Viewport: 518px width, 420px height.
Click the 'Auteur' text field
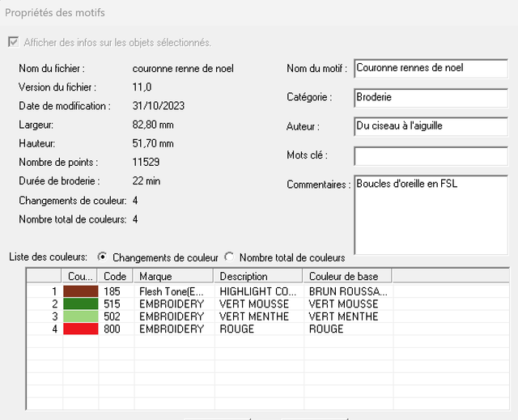click(x=430, y=126)
